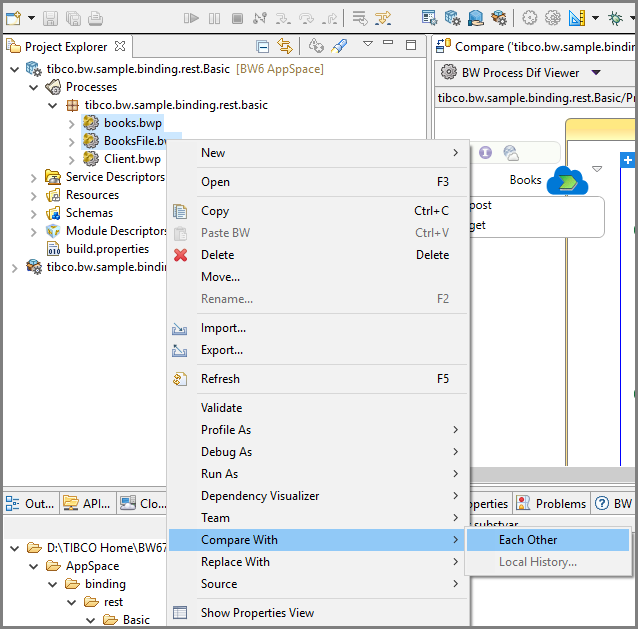
Task: Click the bug Debug toolbar icon
Action: pos(616,18)
